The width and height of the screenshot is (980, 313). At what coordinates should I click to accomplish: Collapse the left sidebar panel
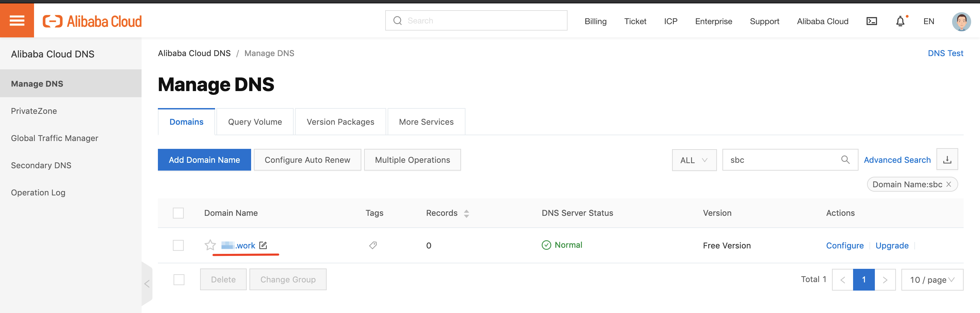pos(147,284)
